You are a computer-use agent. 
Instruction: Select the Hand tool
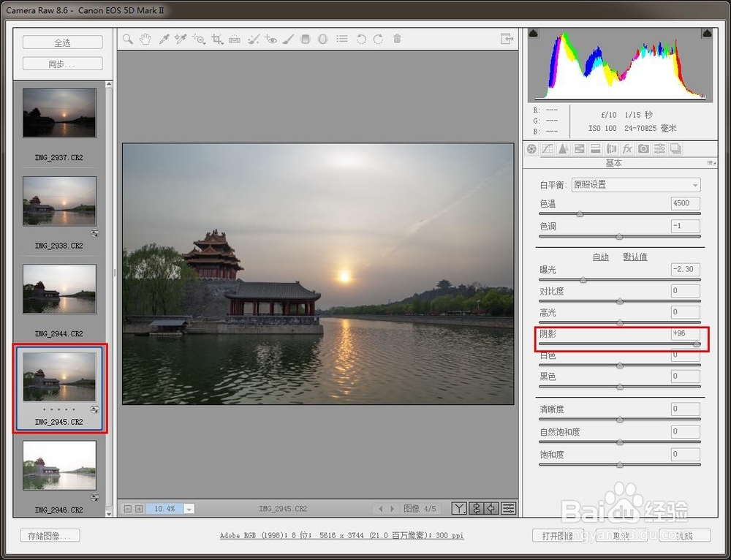(x=145, y=39)
